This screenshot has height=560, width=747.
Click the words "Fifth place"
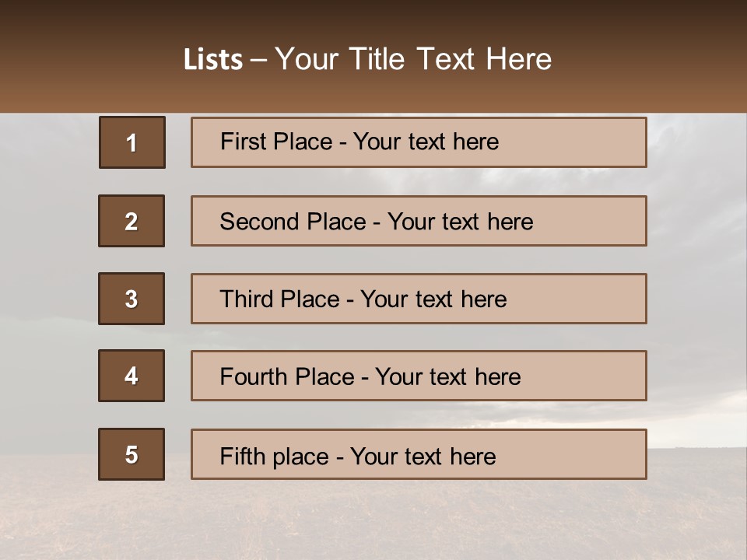pos(273,456)
